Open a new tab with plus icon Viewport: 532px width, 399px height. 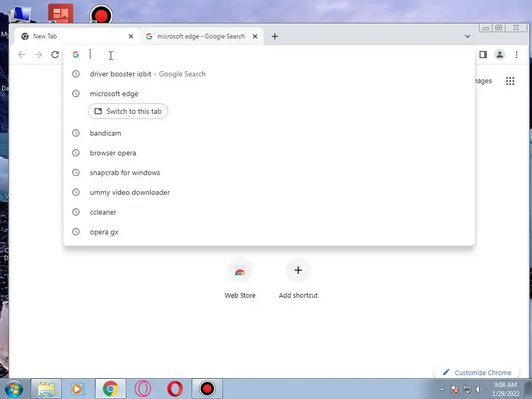click(x=274, y=36)
